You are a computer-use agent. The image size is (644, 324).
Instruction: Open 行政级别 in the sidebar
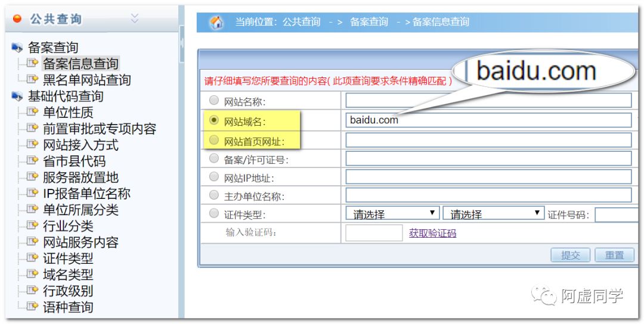pos(68,291)
